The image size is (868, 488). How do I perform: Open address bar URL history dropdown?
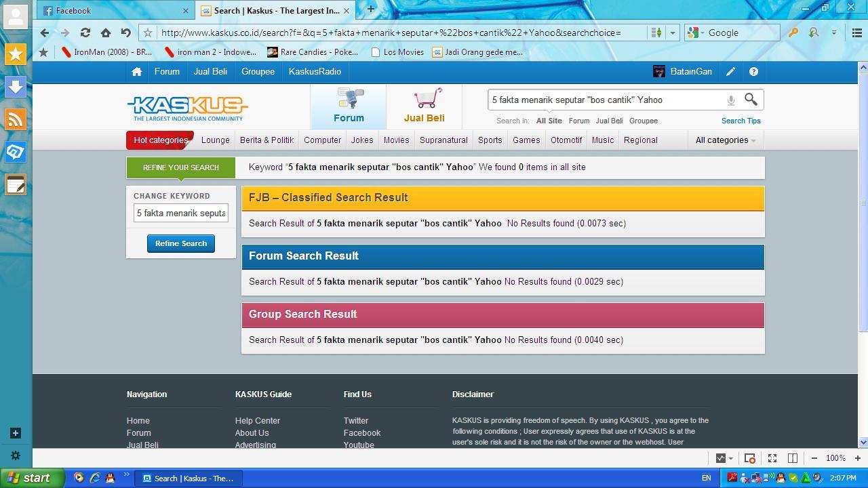pyautogui.click(x=673, y=33)
